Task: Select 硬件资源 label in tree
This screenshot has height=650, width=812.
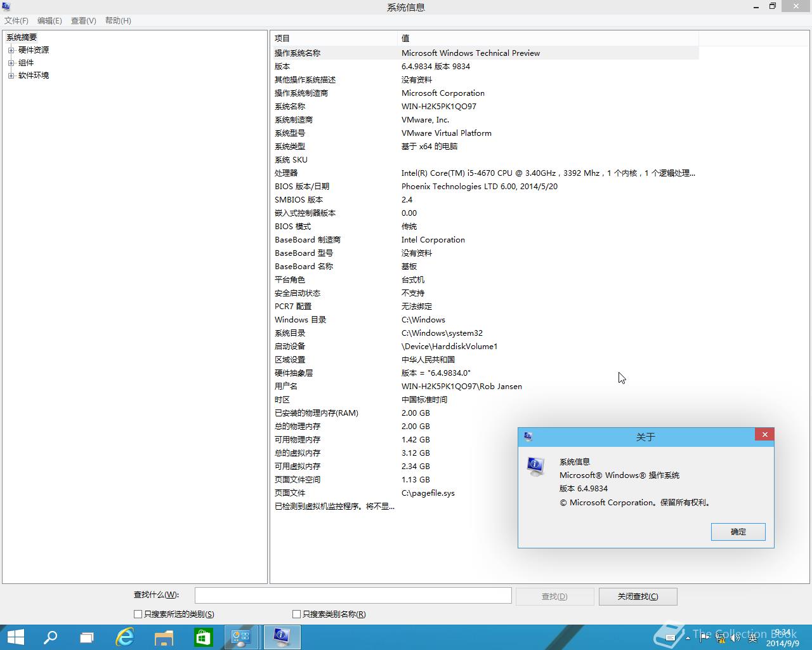Action: 34,50
